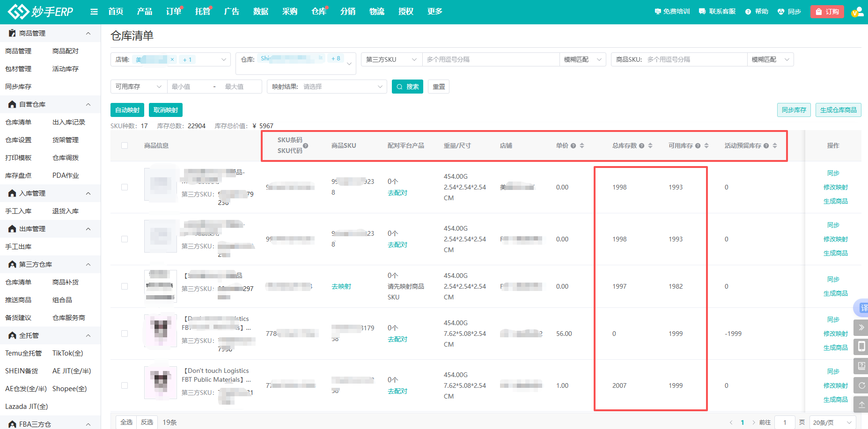Toggle the select-all checkbox in table header
Image resolution: width=868 pixels, height=429 pixels.
click(125, 145)
